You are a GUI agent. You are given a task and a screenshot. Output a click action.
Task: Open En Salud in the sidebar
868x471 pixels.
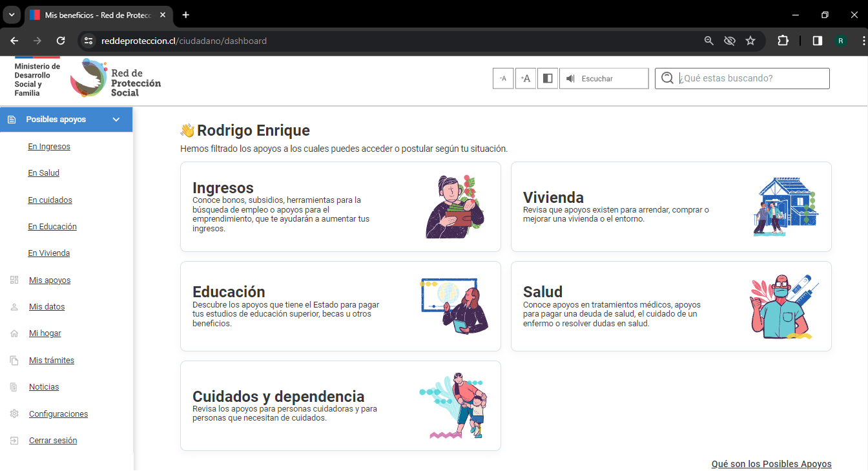point(43,173)
